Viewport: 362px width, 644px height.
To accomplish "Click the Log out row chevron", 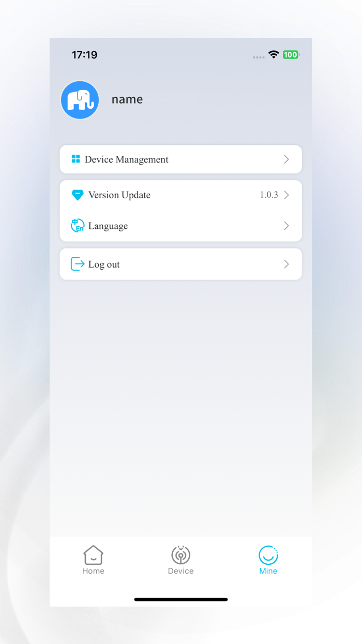I will (286, 264).
